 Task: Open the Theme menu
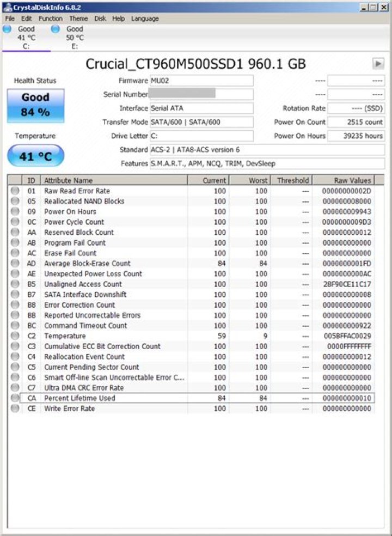(x=78, y=19)
